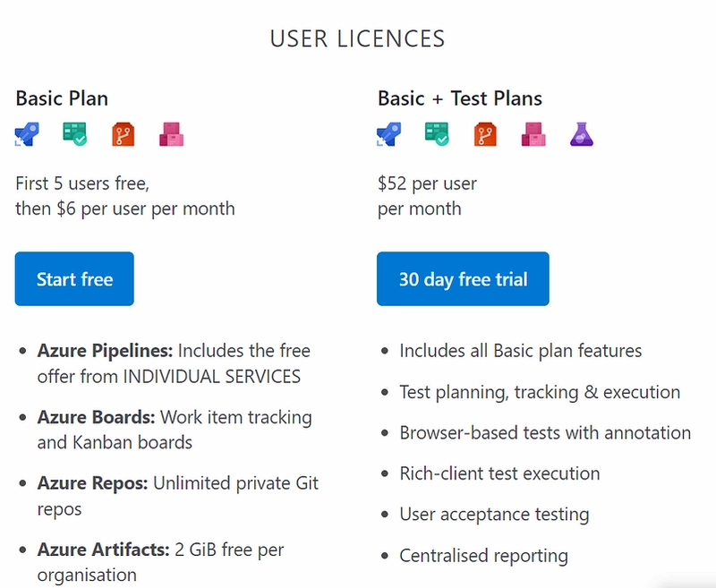716x588 pixels.
Task: Select the Azure Pipelines icon under Basic + Test Plans
Action: pyautogui.click(x=389, y=134)
